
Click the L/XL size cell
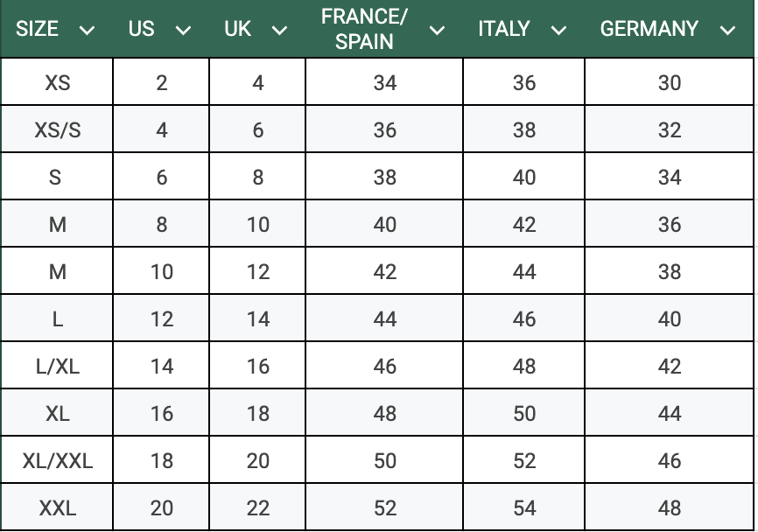57,367
